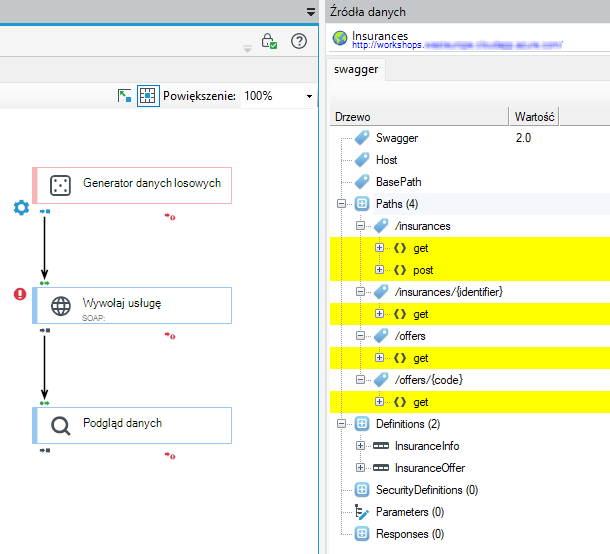Select SecurityDefinitions (0) item

point(427,490)
